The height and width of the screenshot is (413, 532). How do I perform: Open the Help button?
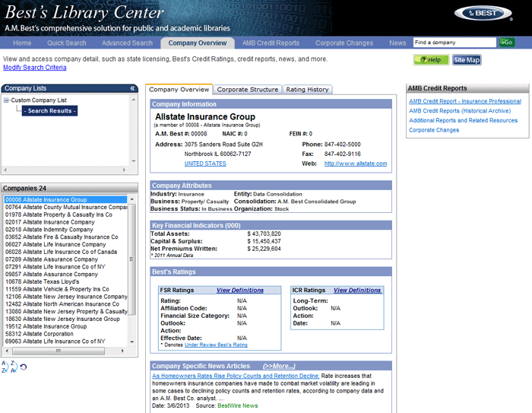431,60
